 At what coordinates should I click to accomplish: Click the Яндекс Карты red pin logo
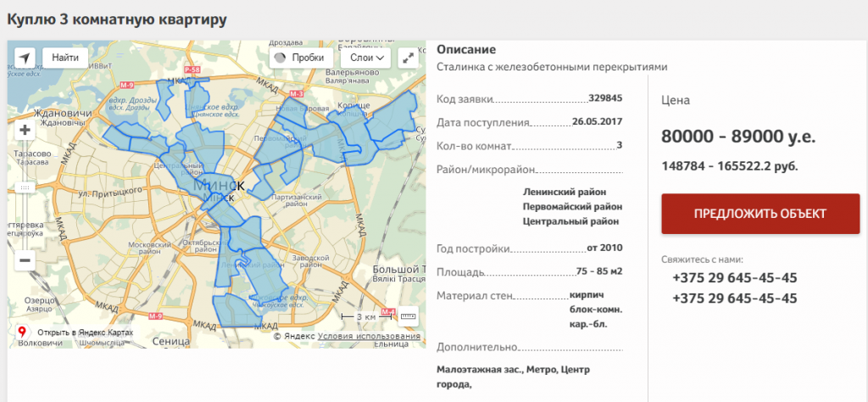click(x=21, y=332)
